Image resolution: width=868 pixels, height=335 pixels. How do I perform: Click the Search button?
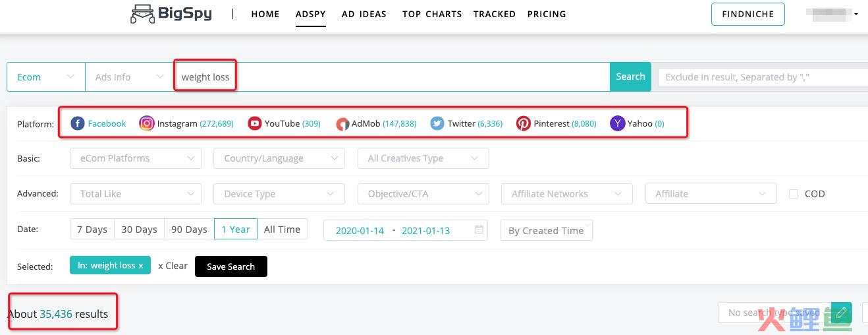pyautogui.click(x=630, y=76)
